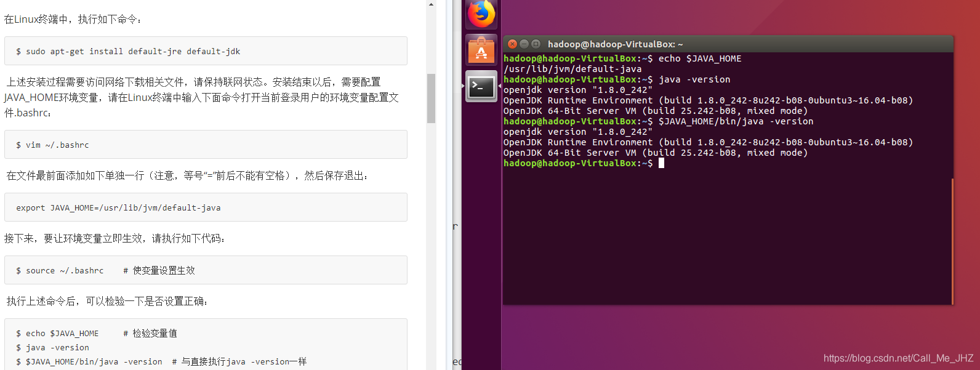The width and height of the screenshot is (980, 370).
Task: Click the terminal title hadoop@hadoop-VirtualBox
Action: click(615, 44)
